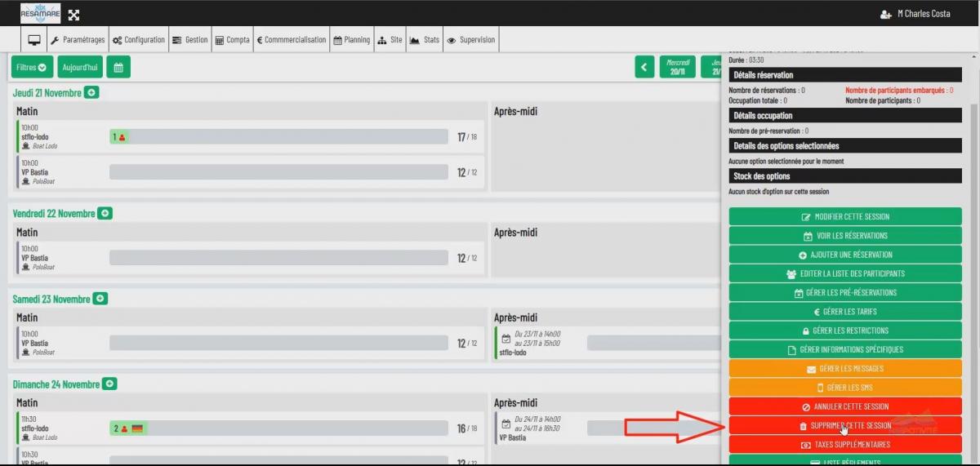Click Supprimer cette session red button
The width and height of the screenshot is (980, 466).
click(x=845, y=425)
